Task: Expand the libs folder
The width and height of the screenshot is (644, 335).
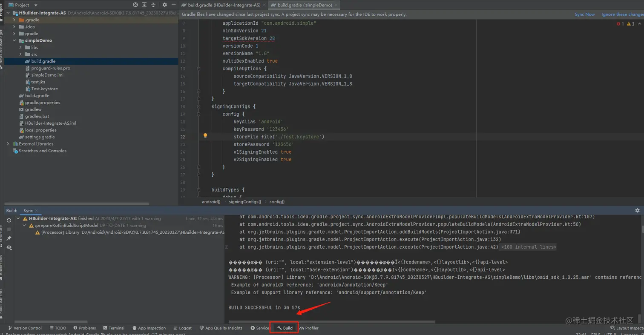Action: click(x=20, y=47)
